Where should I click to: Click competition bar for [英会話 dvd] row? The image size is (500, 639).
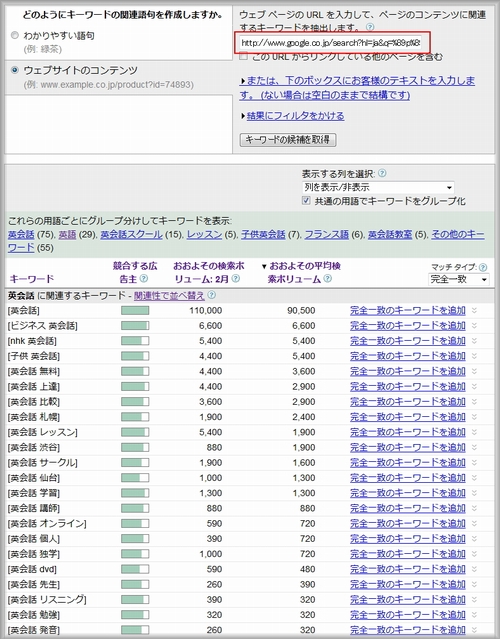(135, 569)
